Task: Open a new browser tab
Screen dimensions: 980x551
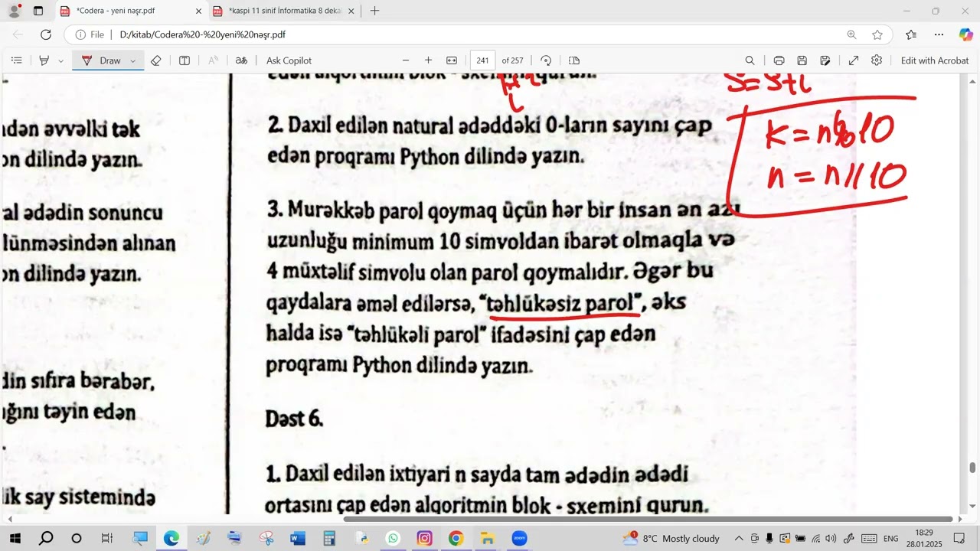Action: click(374, 11)
